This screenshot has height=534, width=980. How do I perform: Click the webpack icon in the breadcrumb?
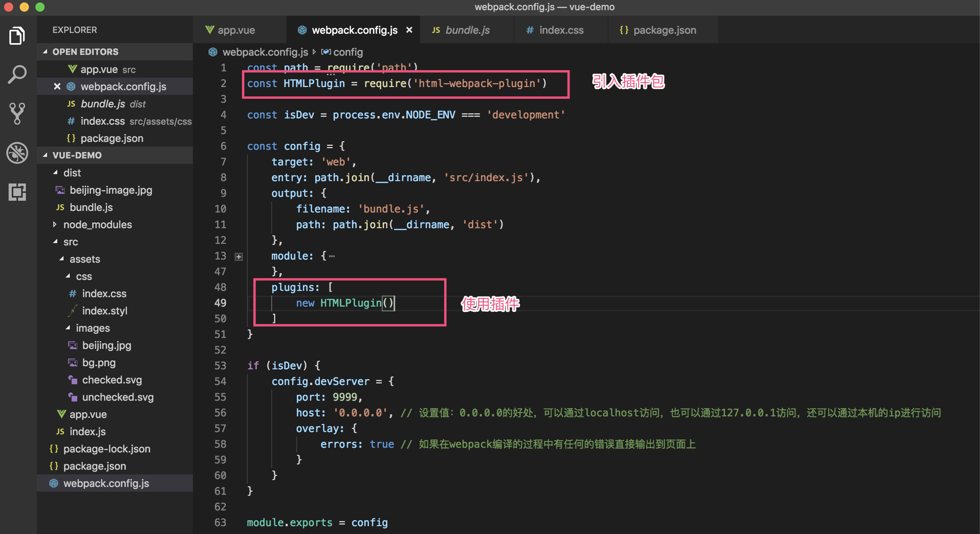click(213, 52)
